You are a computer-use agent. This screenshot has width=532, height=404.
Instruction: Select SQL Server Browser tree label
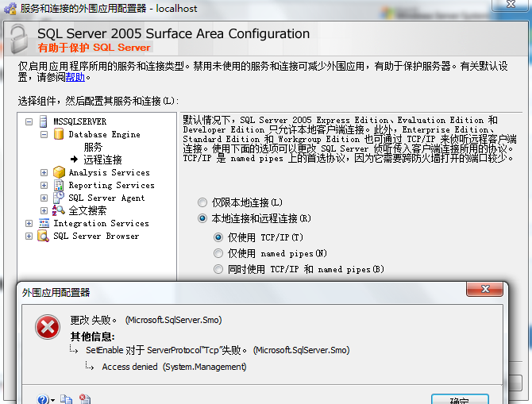[x=96, y=236]
